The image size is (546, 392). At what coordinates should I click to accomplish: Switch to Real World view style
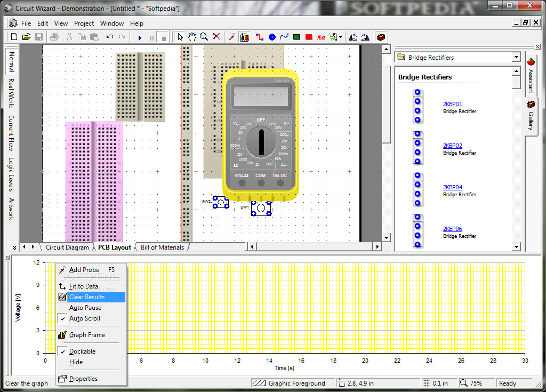pyautogui.click(x=12, y=93)
